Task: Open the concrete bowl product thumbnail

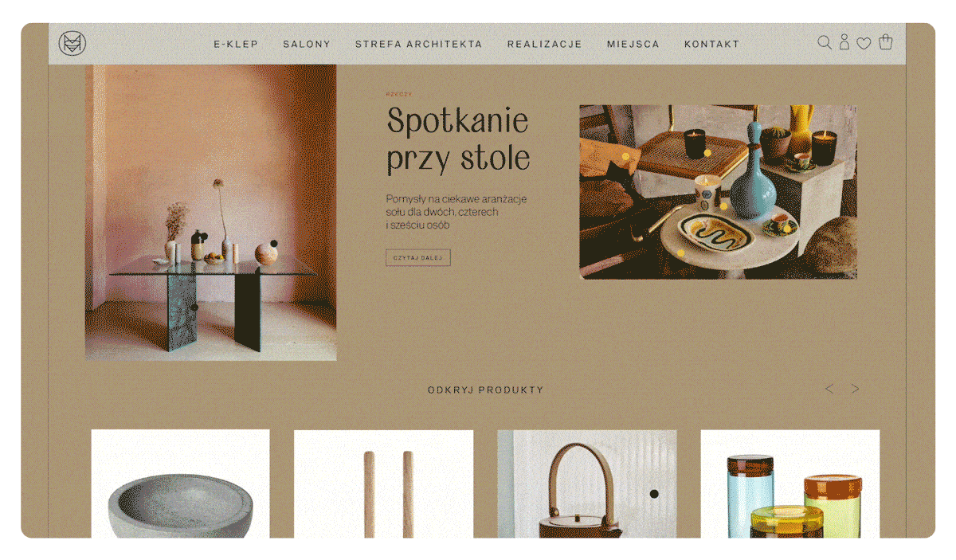Action: tap(180, 484)
